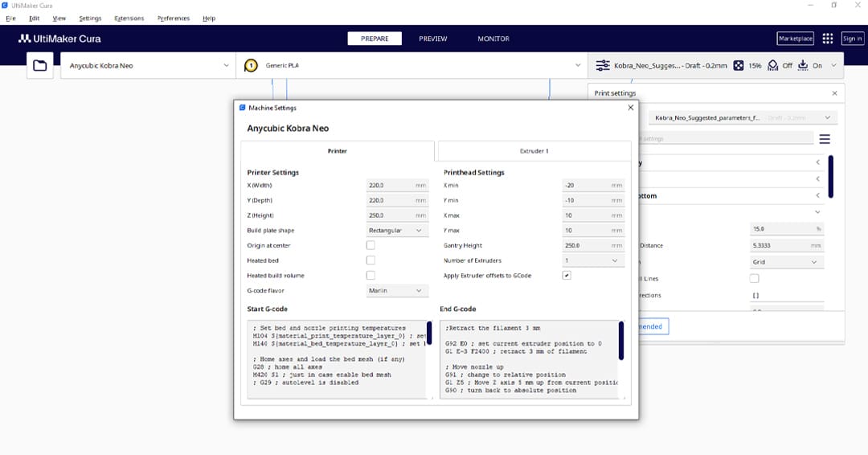This screenshot has width=868, height=455.
Task: Open the Number of Extruders dropdown
Action: point(593,260)
